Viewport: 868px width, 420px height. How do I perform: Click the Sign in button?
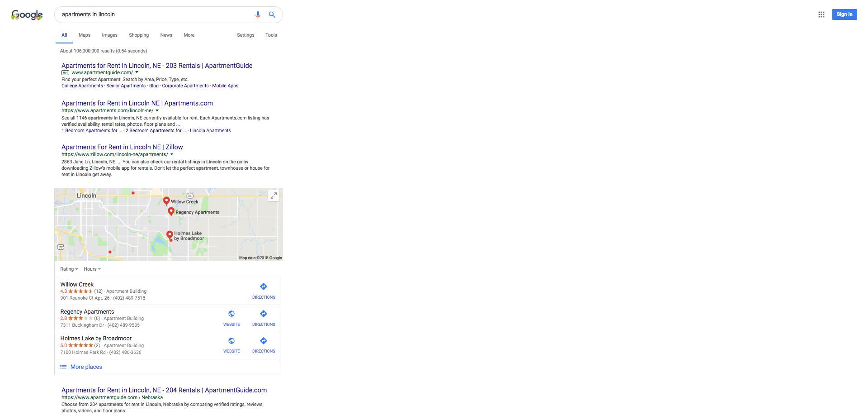(x=844, y=14)
